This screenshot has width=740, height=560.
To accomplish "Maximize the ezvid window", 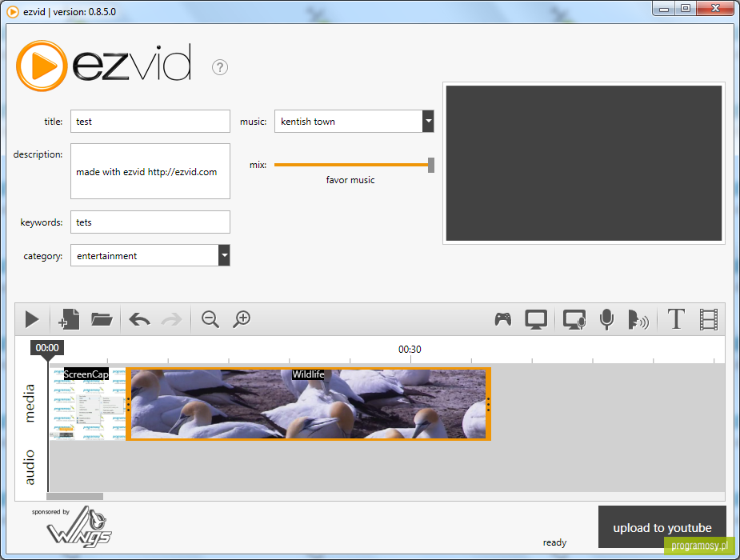I will [x=686, y=9].
